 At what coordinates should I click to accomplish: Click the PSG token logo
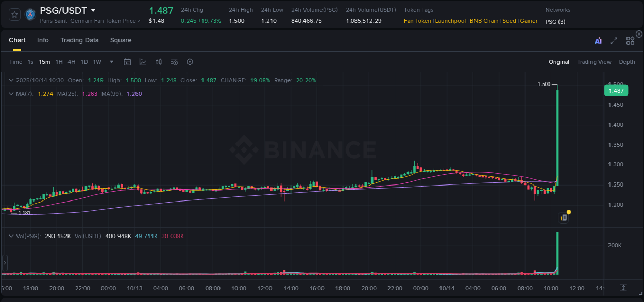[30, 14]
